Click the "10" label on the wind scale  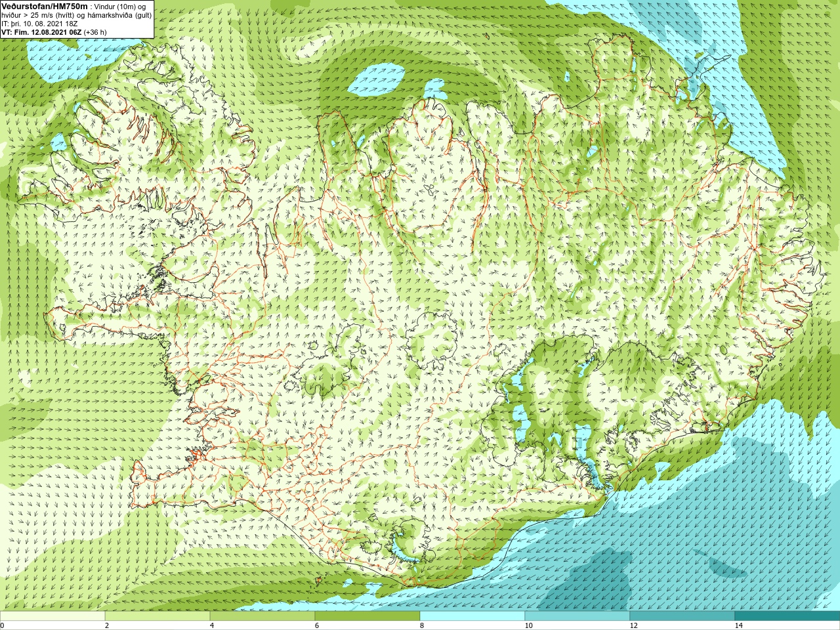point(528,625)
